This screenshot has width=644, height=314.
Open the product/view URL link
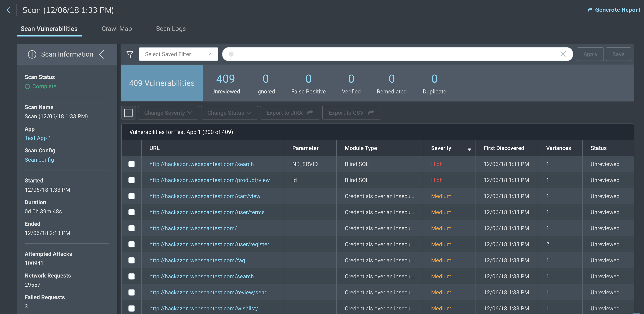pos(209,180)
